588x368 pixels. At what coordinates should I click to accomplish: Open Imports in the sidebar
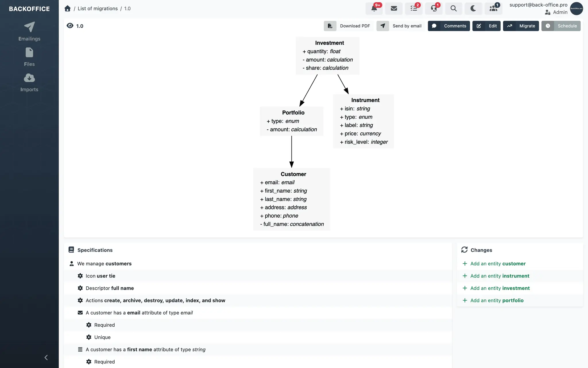(x=29, y=82)
